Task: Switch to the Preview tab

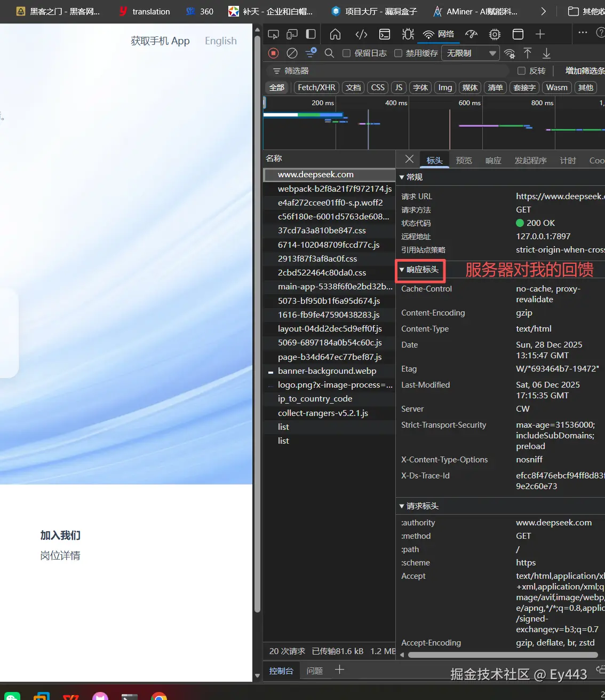Action: [x=464, y=160]
